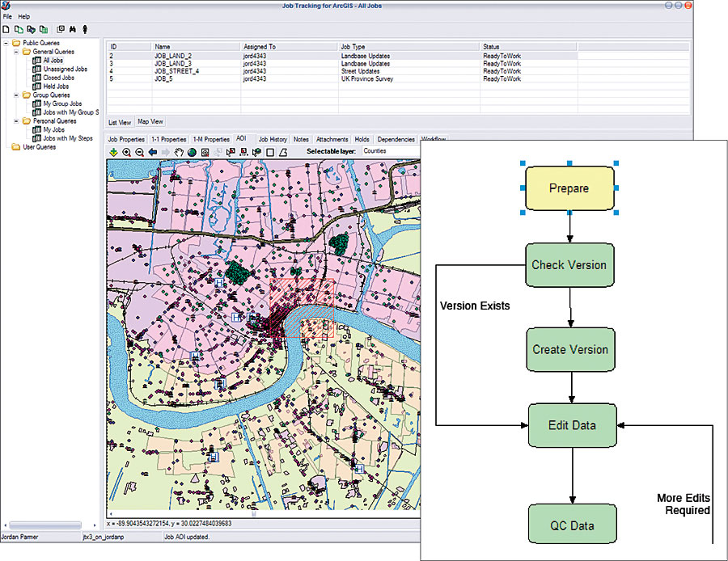Click the person figure icon in toolbar
The image size is (728, 561).
tap(85, 29)
